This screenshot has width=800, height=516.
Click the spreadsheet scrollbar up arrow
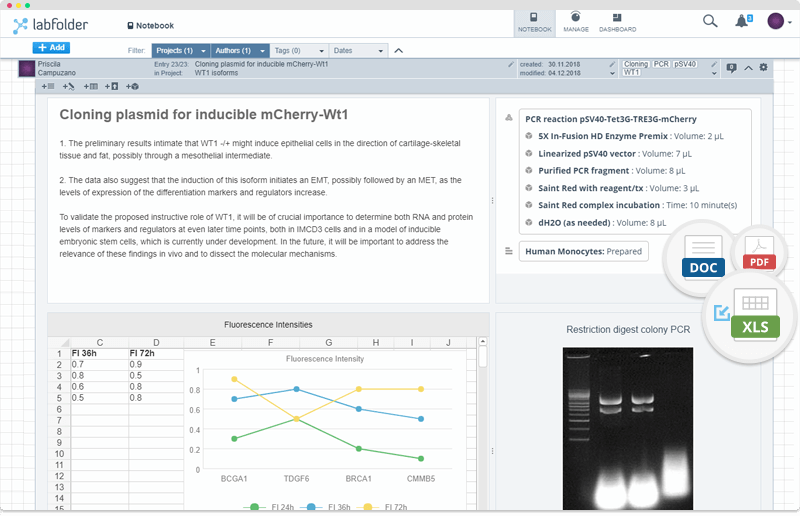click(483, 341)
